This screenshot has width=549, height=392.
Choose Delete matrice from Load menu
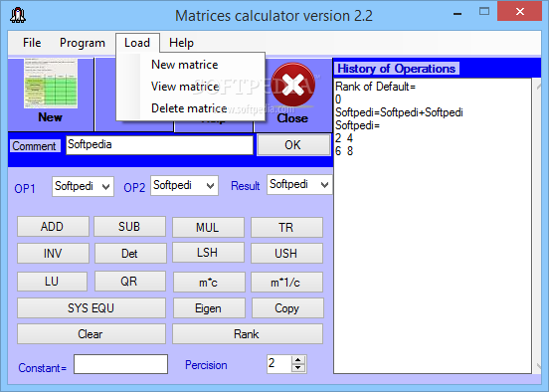(x=189, y=108)
